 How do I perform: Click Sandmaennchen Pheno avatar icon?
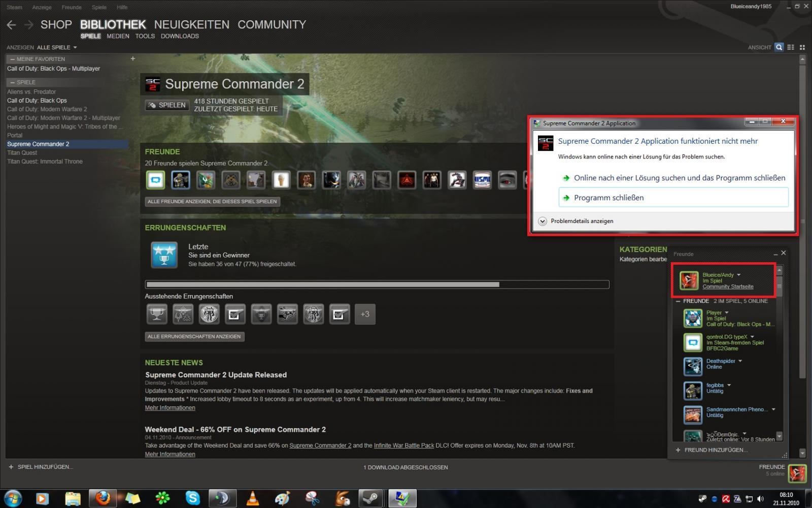click(x=693, y=415)
